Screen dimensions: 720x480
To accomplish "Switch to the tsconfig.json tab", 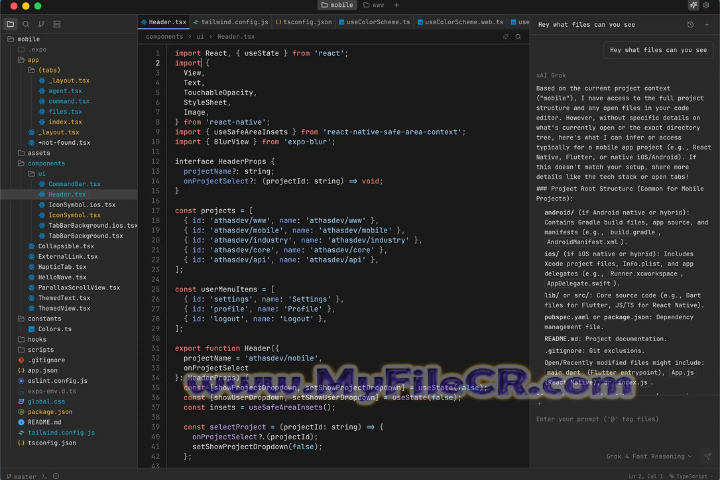I will [304, 22].
